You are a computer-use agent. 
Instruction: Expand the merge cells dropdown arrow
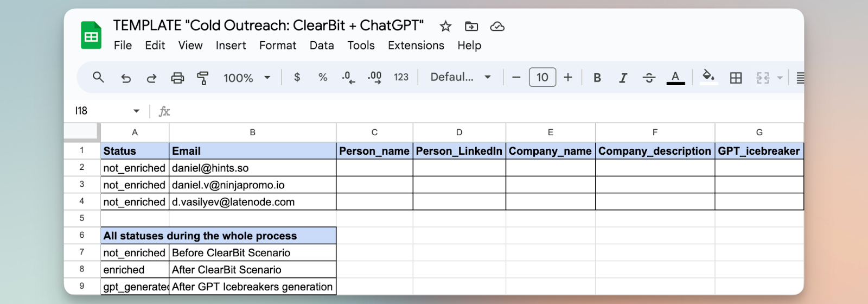[x=780, y=78]
